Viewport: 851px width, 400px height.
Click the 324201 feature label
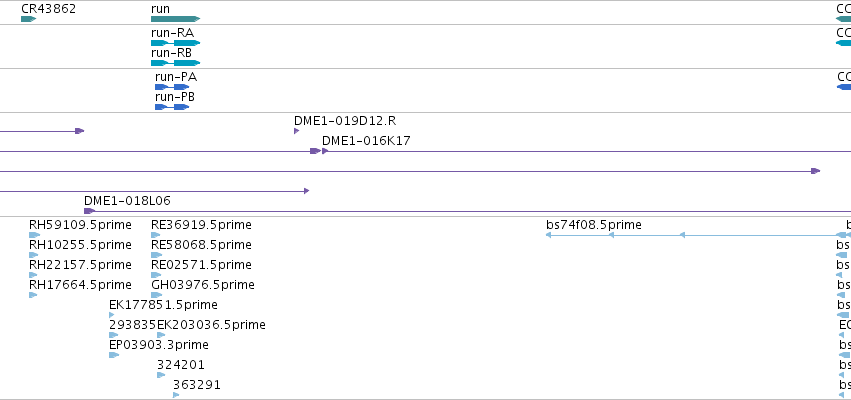tap(181, 365)
